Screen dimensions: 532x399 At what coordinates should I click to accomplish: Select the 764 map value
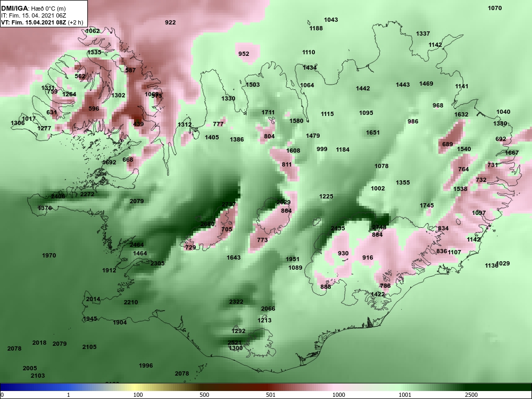[463, 169]
